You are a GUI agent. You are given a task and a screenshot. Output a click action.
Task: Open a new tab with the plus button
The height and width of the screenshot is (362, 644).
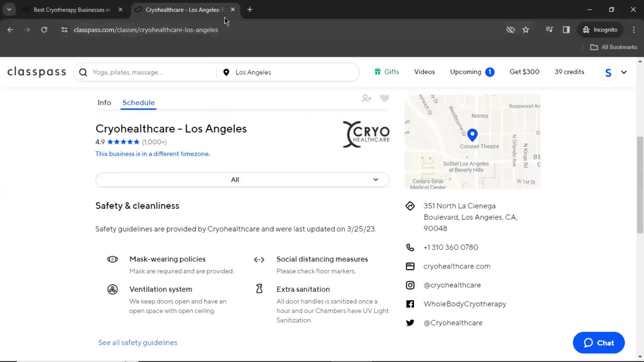tap(250, 10)
